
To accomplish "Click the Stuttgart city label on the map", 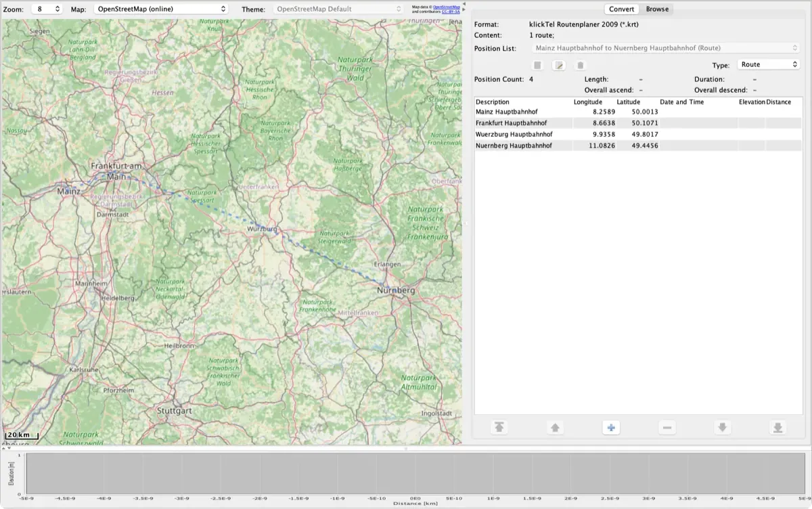I will tap(175, 411).
